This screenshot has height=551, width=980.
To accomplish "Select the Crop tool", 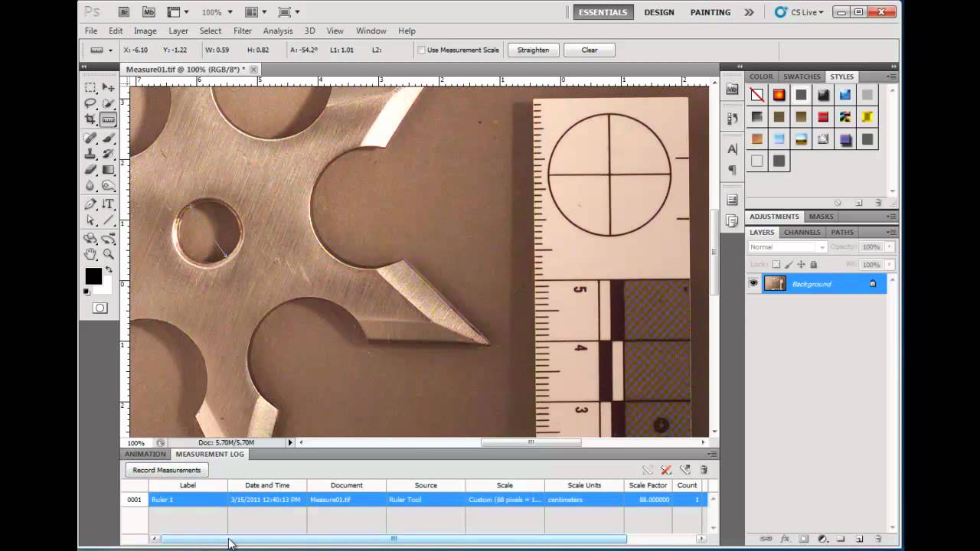I will click(90, 119).
